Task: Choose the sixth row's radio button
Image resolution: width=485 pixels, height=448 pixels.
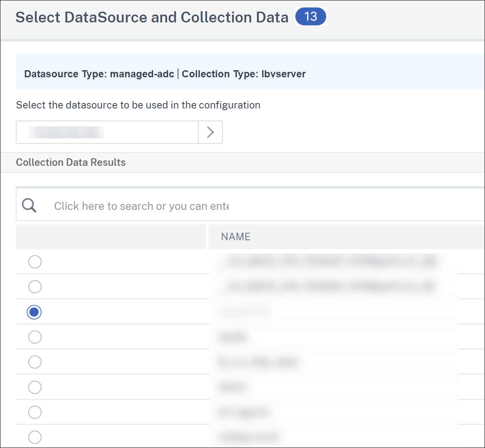Action: tap(35, 387)
